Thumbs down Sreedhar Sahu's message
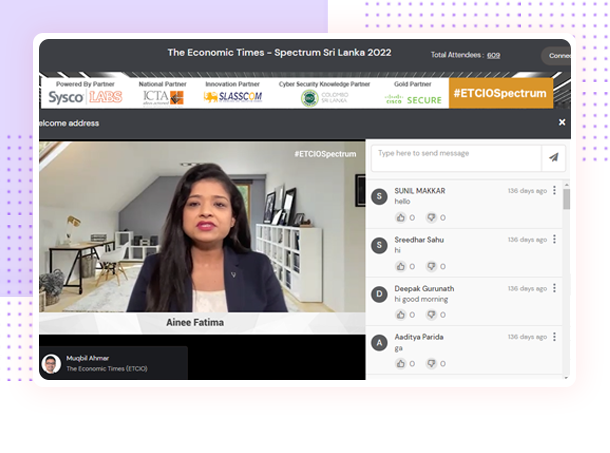Screen dimensions: 610x453 [432, 266]
